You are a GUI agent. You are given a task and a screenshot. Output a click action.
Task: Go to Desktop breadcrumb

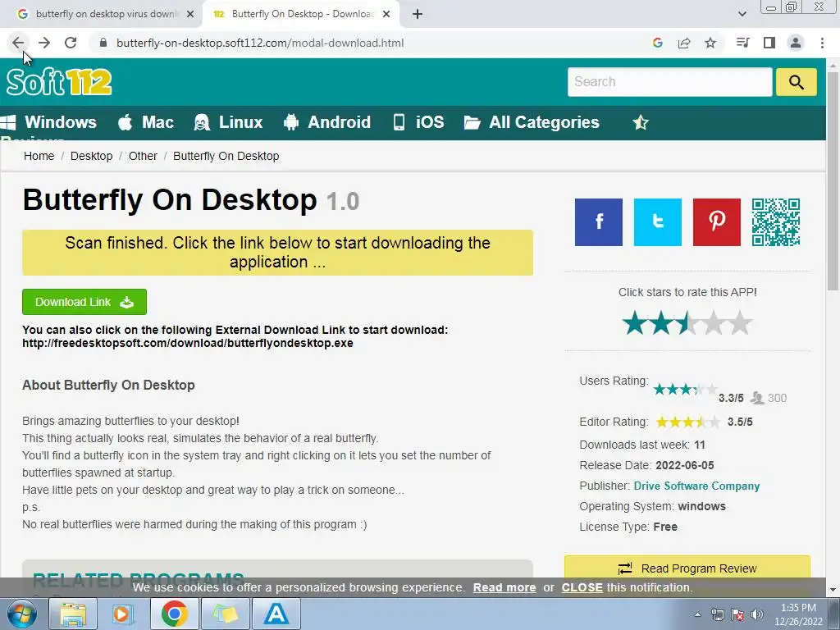[x=92, y=156]
